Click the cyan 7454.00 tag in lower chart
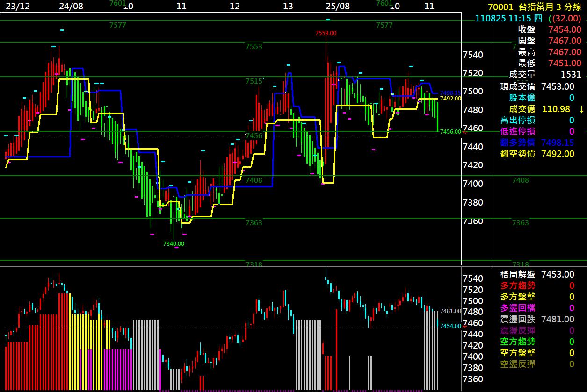587x392 pixels. (x=451, y=326)
